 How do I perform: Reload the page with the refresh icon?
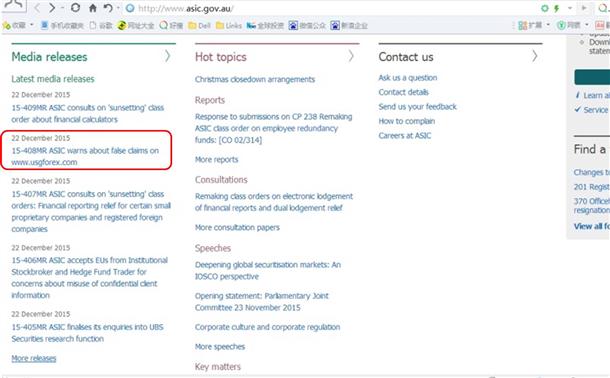(x=75, y=8)
